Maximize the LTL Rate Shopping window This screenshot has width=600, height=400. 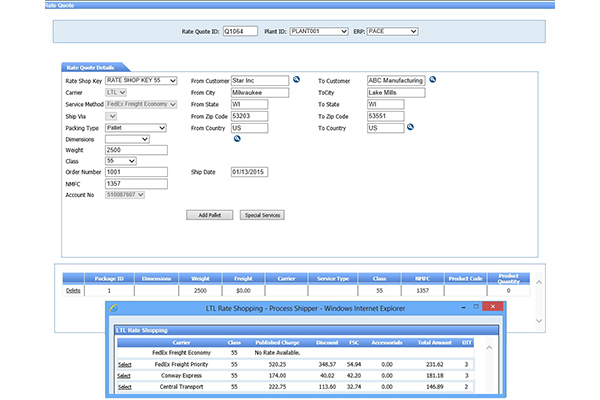476,306
